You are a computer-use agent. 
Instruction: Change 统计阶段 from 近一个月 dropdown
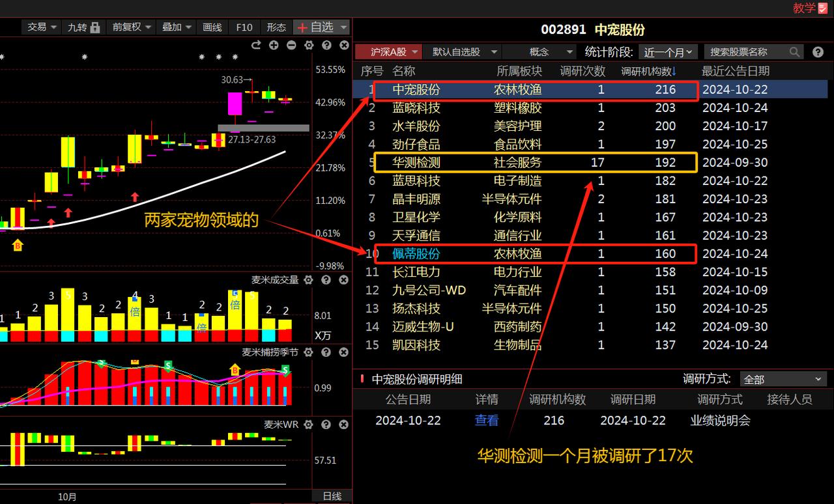pos(669,51)
